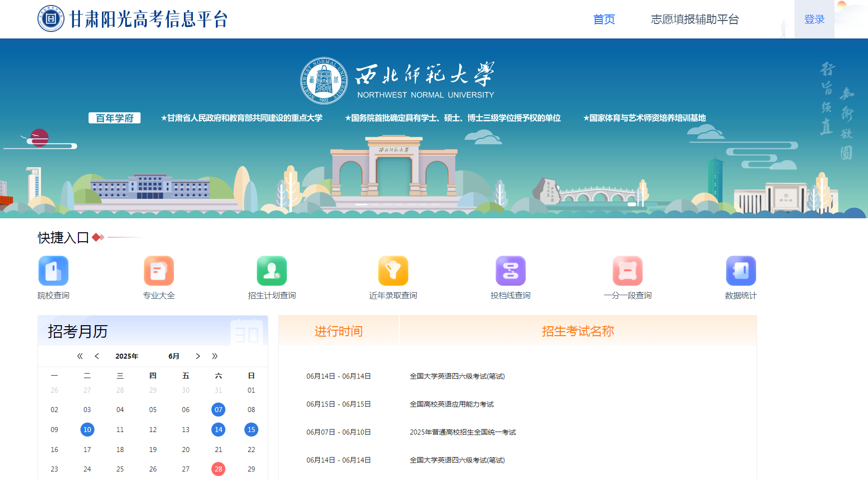Jump to the previous year in the calendar

coord(80,356)
